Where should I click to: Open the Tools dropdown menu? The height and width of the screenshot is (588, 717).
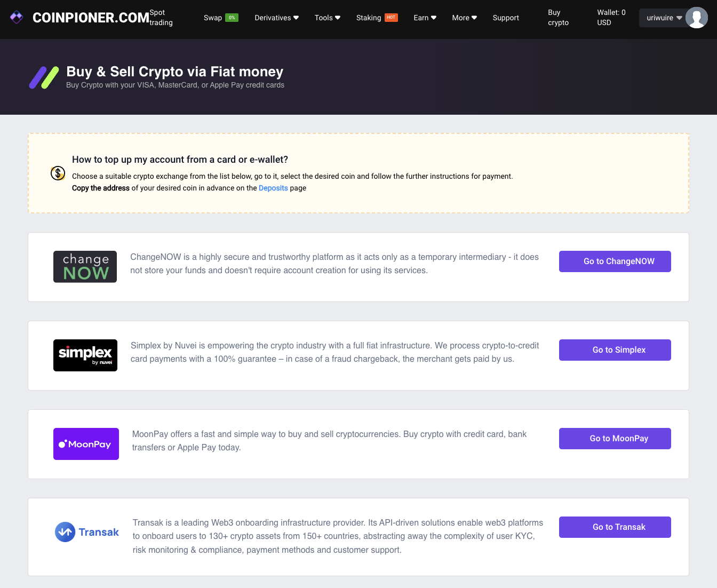click(x=327, y=18)
